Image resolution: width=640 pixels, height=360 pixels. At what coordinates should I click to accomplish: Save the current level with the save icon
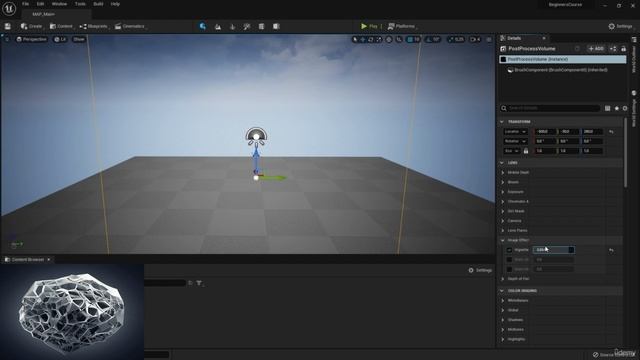(8, 26)
